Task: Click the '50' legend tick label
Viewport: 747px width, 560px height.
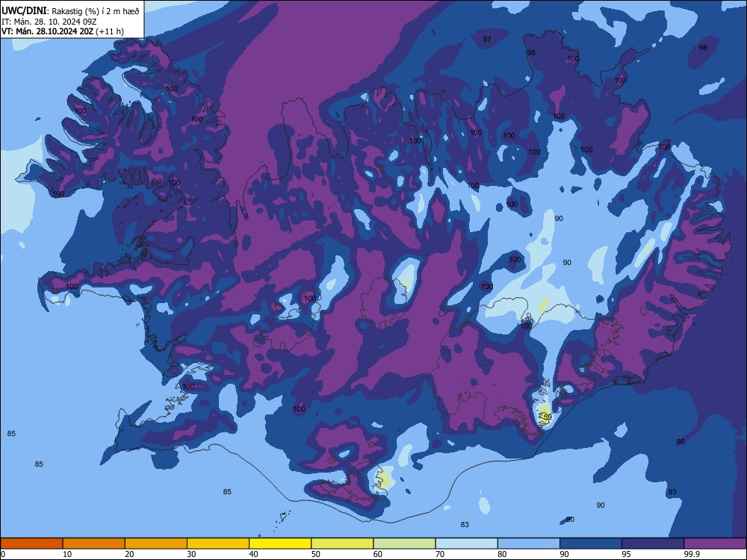Action: pos(315,554)
